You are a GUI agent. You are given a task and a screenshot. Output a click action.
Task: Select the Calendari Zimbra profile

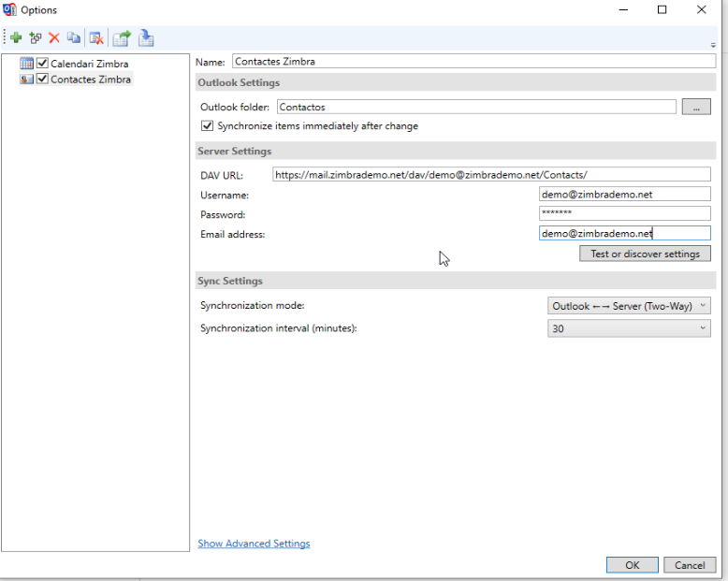coord(89,64)
